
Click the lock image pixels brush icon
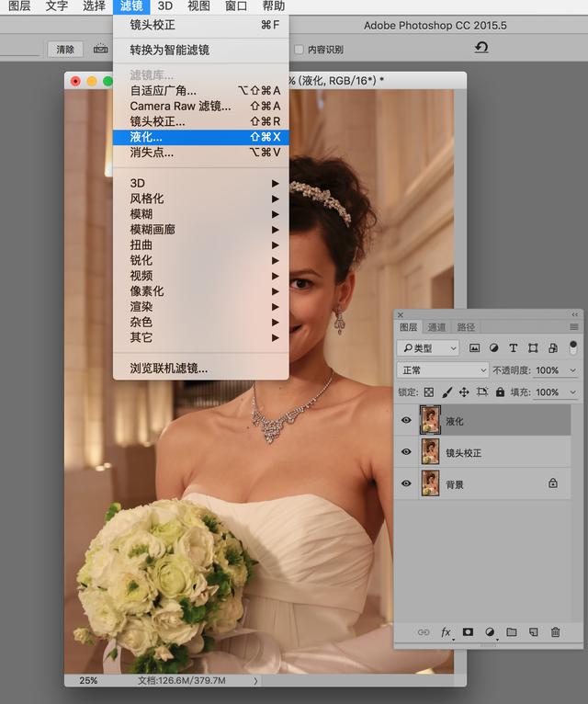point(447,392)
